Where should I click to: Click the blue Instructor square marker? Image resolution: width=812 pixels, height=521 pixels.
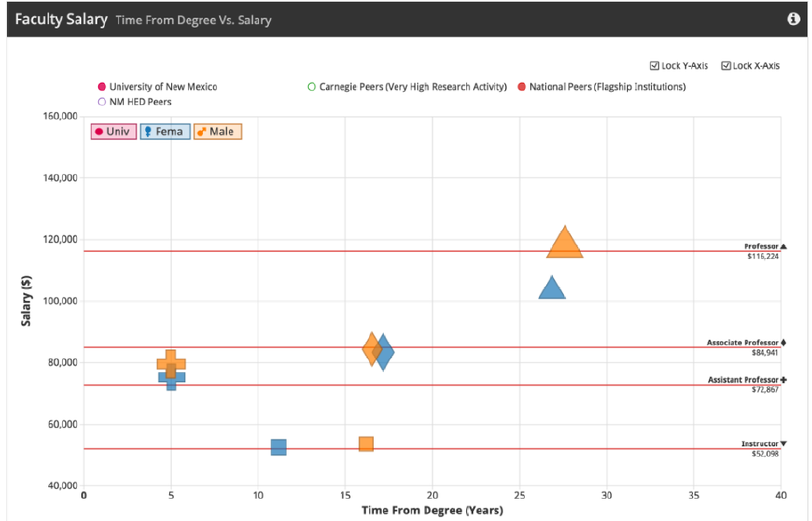278,447
